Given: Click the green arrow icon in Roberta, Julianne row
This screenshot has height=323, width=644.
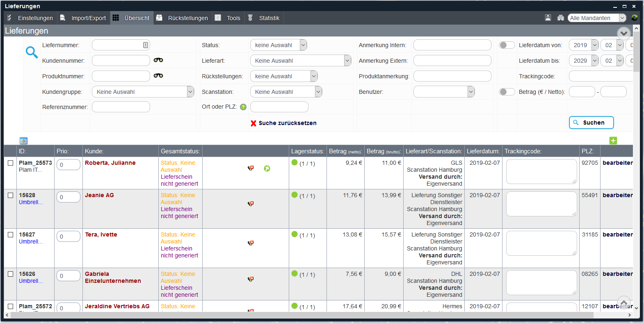Looking at the screenshot, I should tap(267, 168).
